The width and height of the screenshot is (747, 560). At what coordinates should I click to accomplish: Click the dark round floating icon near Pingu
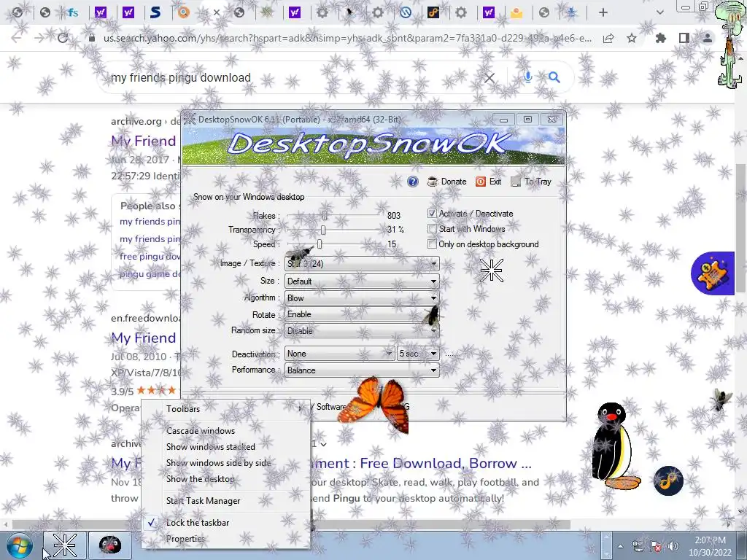click(668, 481)
